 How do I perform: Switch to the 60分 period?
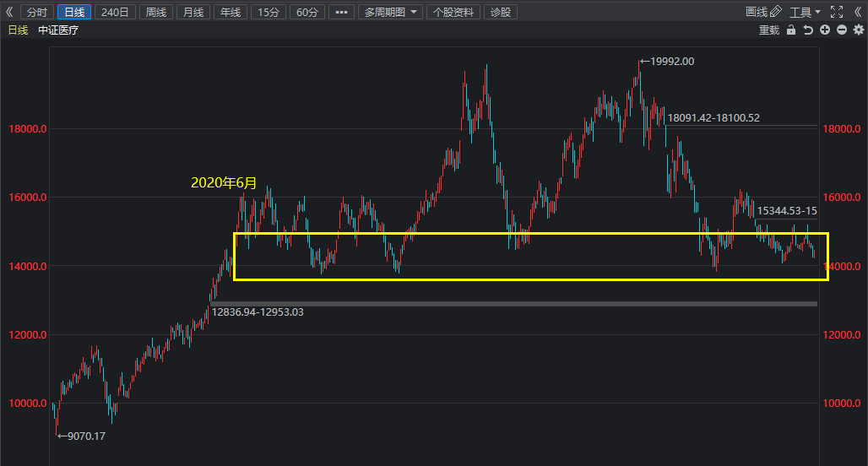307,12
